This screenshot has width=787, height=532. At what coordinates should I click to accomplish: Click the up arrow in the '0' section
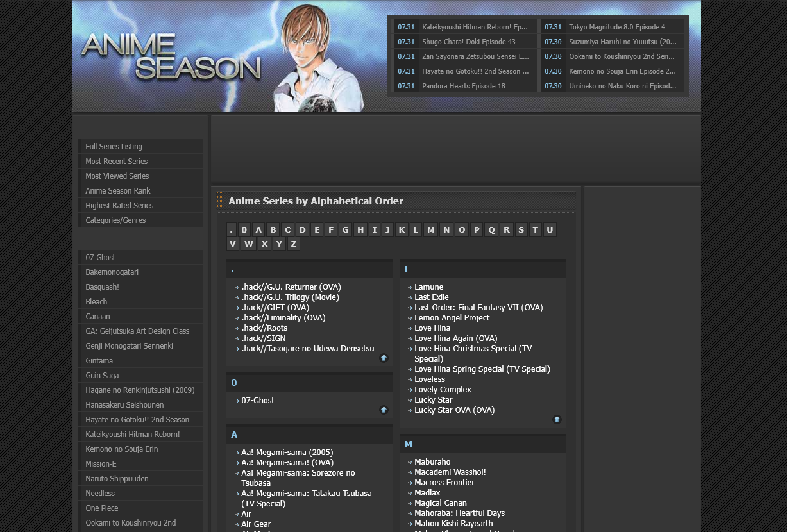click(384, 410)
